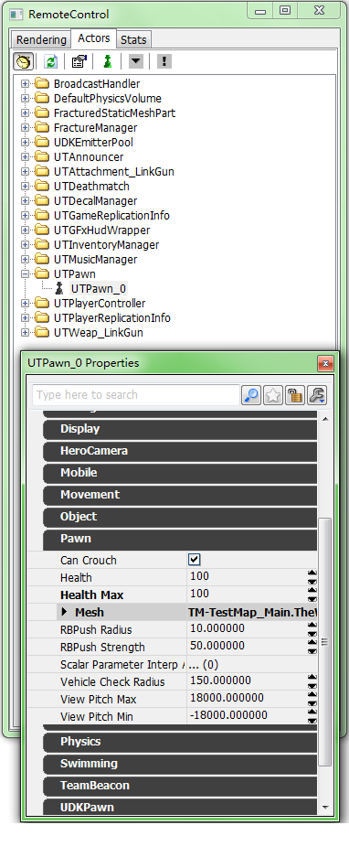Click the UTWeap_LinkGun folder icon
The width and height of the screenshot is (349, 868).
point(43,333)
